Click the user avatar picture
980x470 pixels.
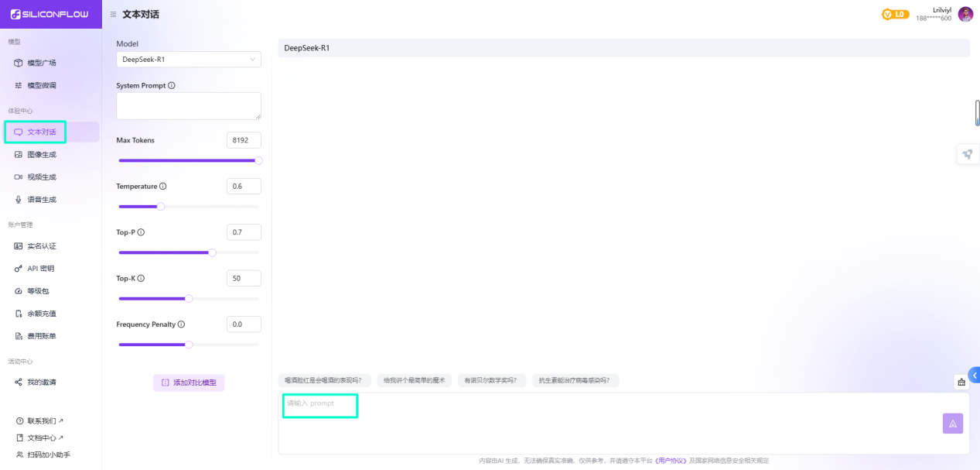(965, 14)
